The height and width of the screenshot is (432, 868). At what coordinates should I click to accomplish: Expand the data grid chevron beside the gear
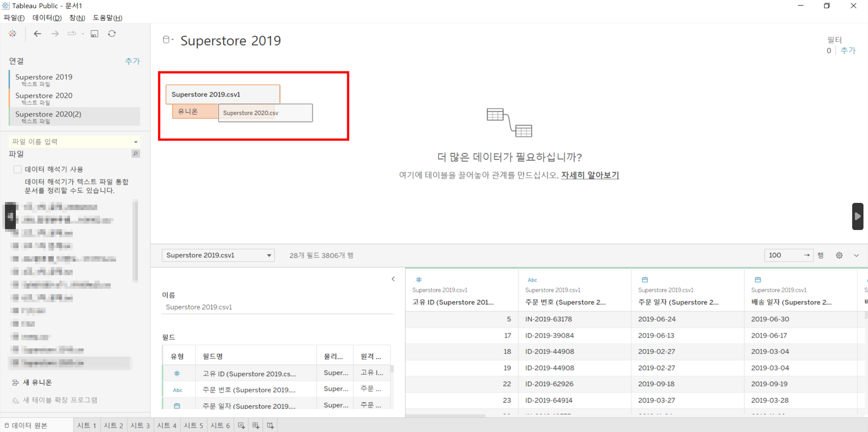pyautogui.click(x=856, y=255)
